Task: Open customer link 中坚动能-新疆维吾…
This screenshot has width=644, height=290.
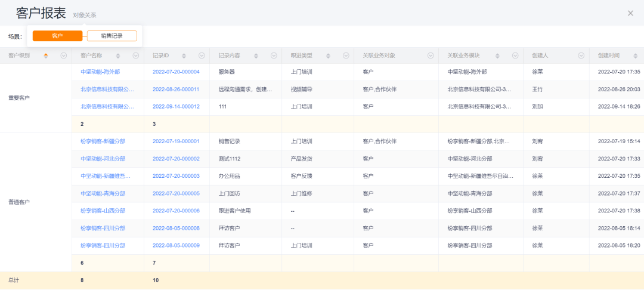Action: pyautogui.click(x=106, y=176)
